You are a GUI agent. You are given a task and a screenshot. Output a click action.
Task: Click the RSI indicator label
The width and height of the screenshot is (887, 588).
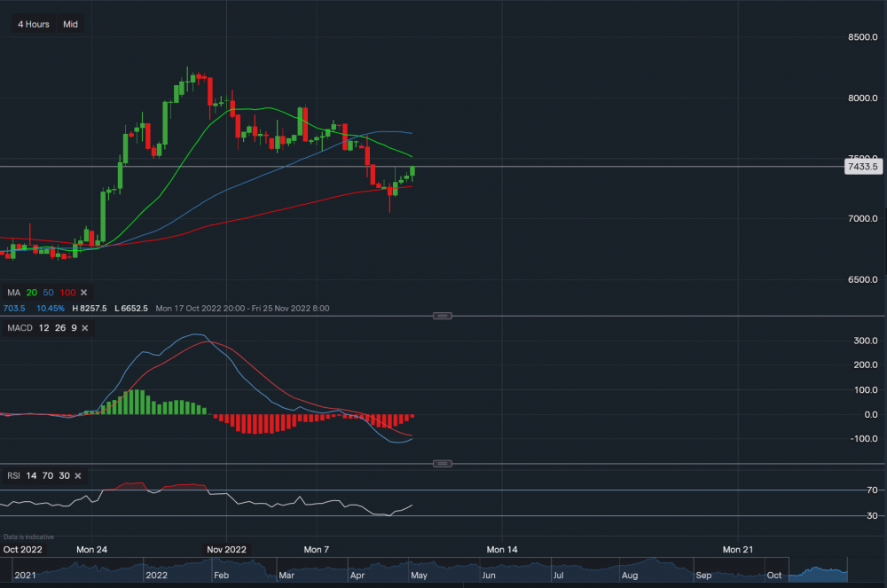[x=13, y=476]
